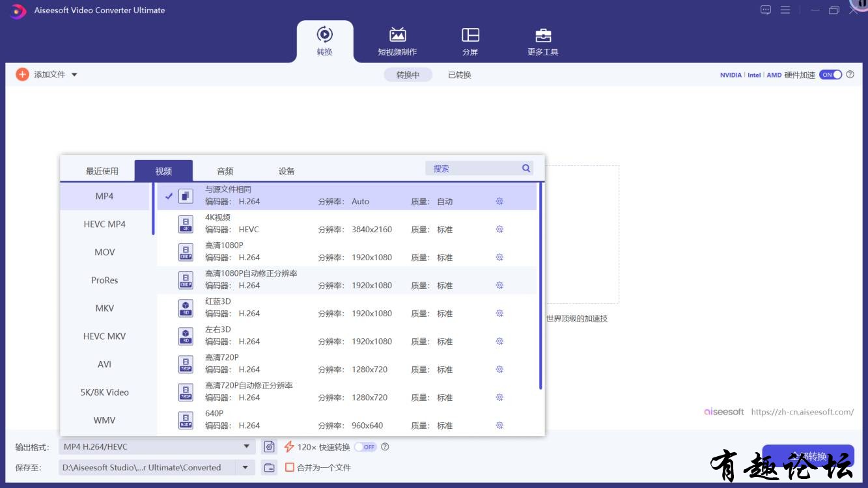Image resolution: width=868 pixels, height=488 pixels.
Task: Open the save path dropdown arrow
Action: pos(245,467)
